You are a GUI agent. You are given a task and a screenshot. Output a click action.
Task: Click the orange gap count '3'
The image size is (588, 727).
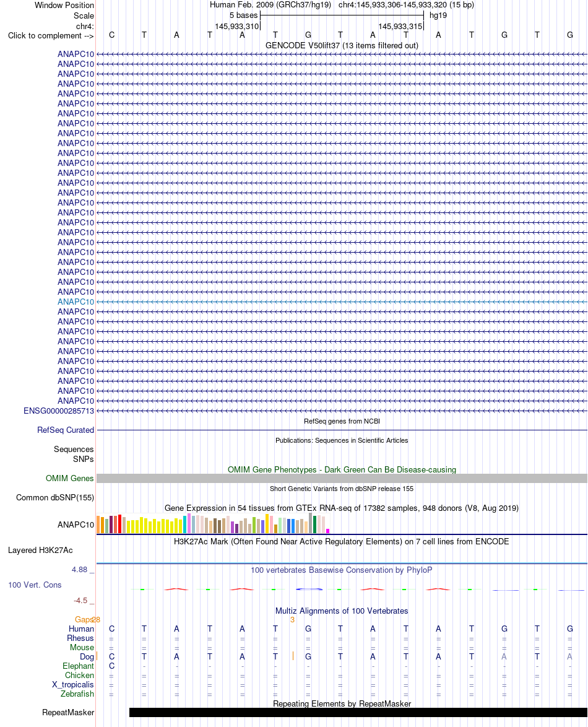point(292,619)
